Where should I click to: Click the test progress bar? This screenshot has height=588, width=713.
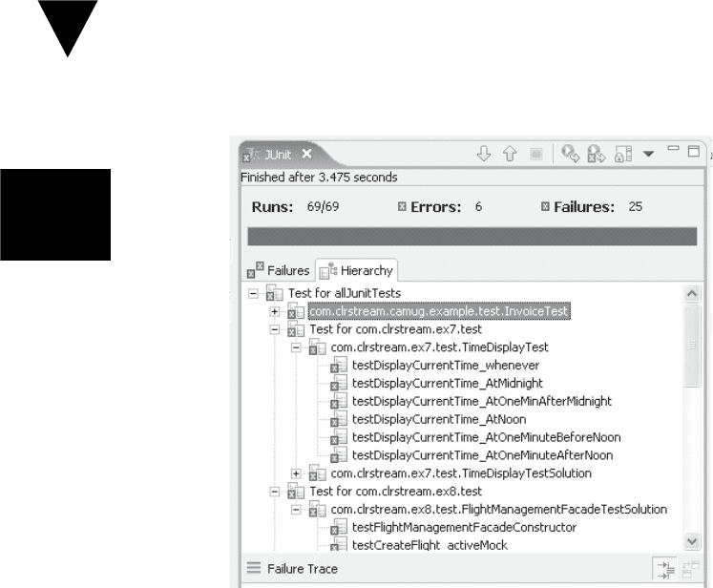472,237
